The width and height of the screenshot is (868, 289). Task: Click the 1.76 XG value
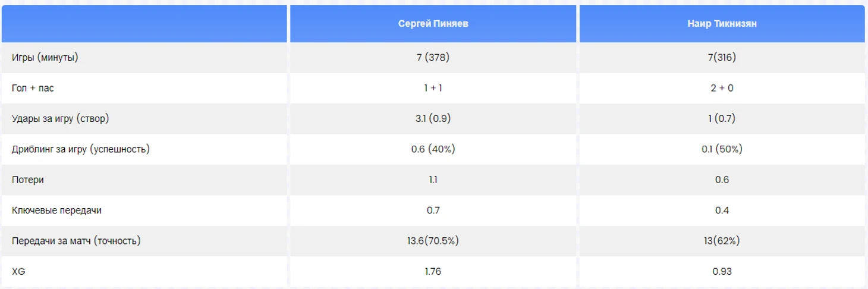[x=433, y=271]
